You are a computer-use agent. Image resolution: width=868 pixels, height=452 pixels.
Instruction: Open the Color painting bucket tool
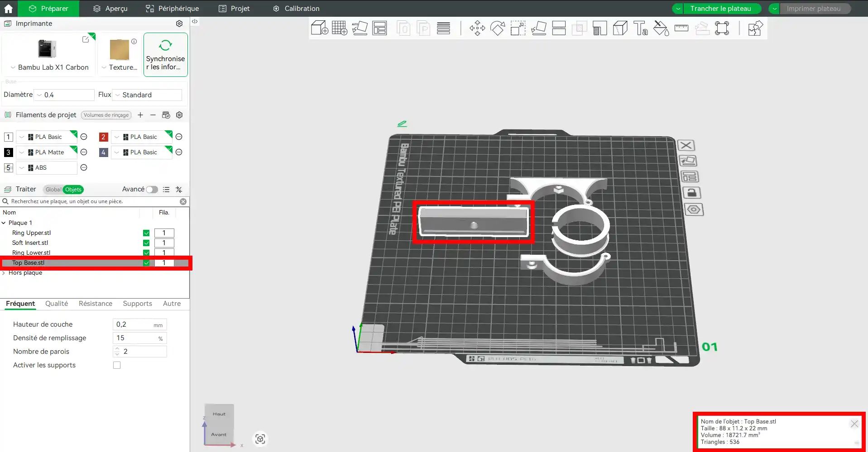pos(661,29)
